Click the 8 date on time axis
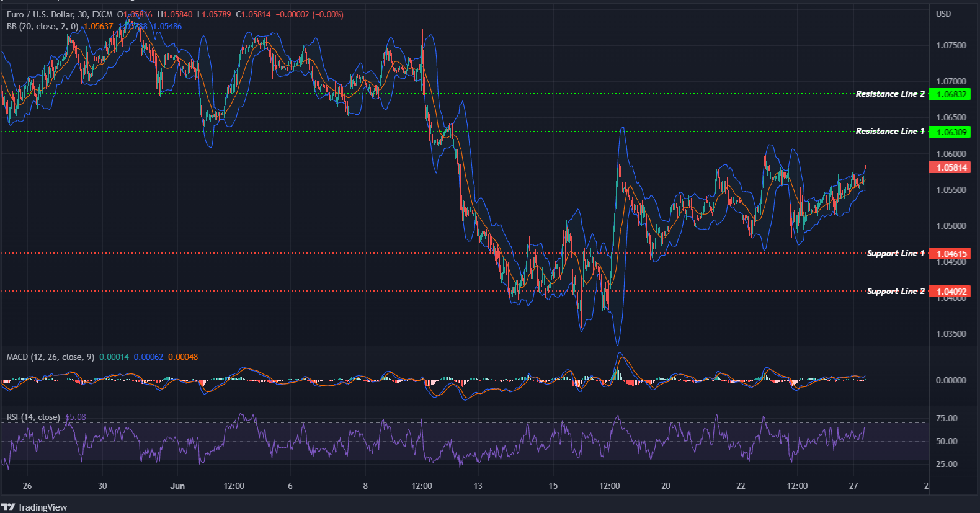 pyautogui.click(x=365, y=486)
